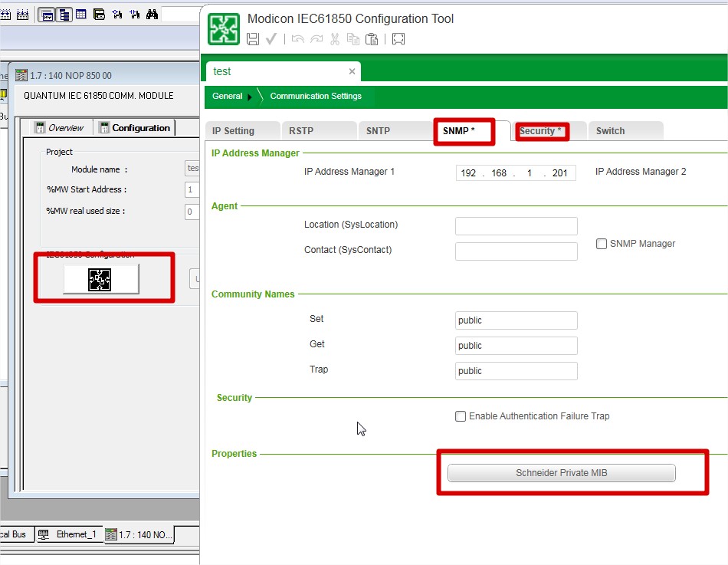Click the contact element toolbar icon
The image size is (728, 565).
click(x=135, y=15)
